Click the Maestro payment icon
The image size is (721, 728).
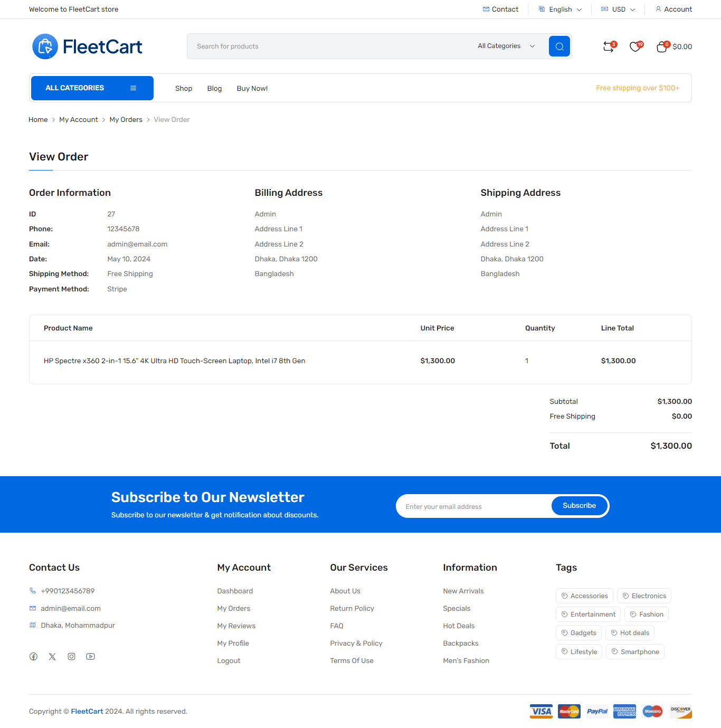pos(653,711)
